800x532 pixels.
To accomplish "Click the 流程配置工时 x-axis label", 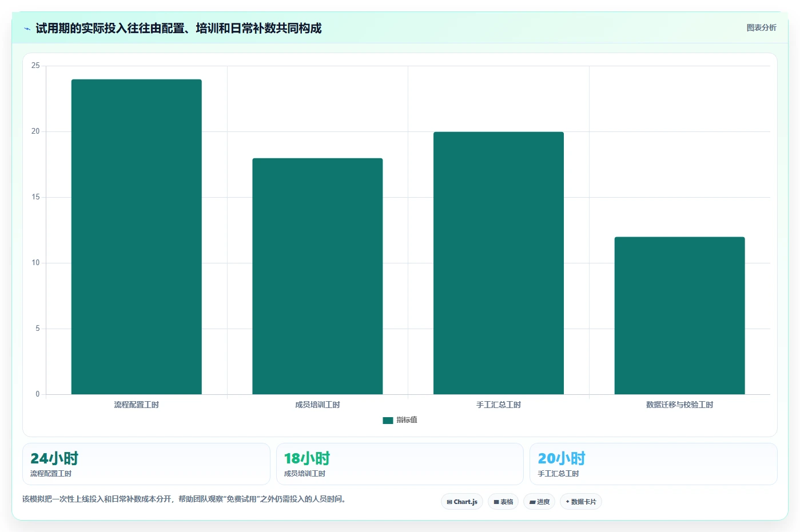I will coord(137,405).
